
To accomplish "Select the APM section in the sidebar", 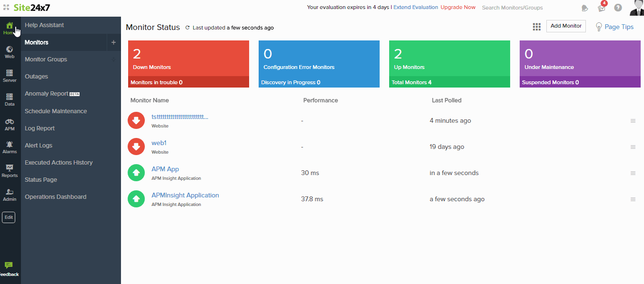I will click(x=10, y=124).
